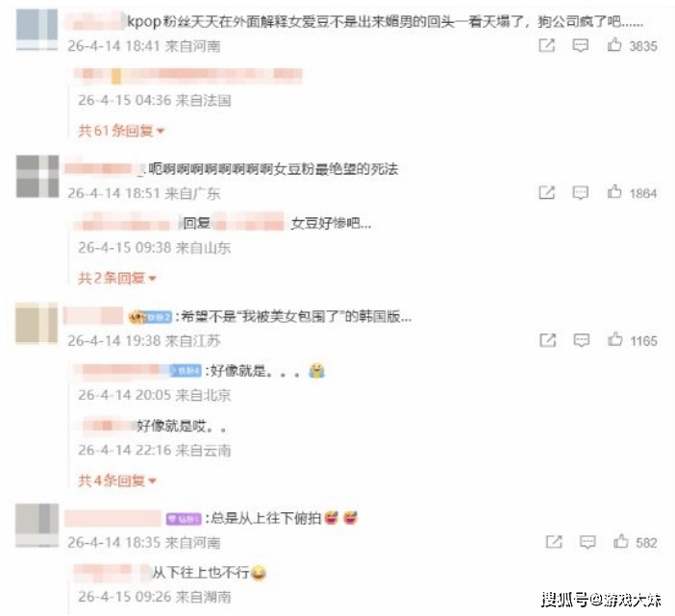Open reply box for 1864-likes comment

[x=581, y=192]
